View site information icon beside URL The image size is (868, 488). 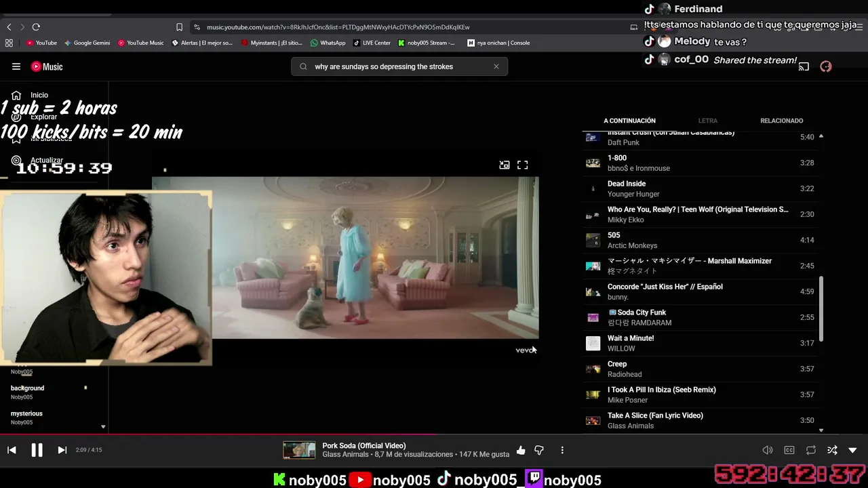pos(197,27)
